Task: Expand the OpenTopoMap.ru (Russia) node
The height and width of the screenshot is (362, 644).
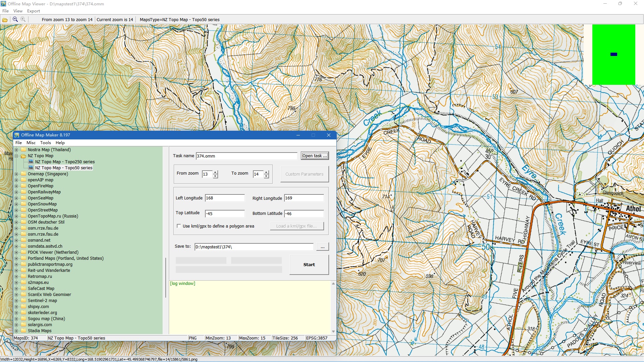Action: click(x=16, y=216)
